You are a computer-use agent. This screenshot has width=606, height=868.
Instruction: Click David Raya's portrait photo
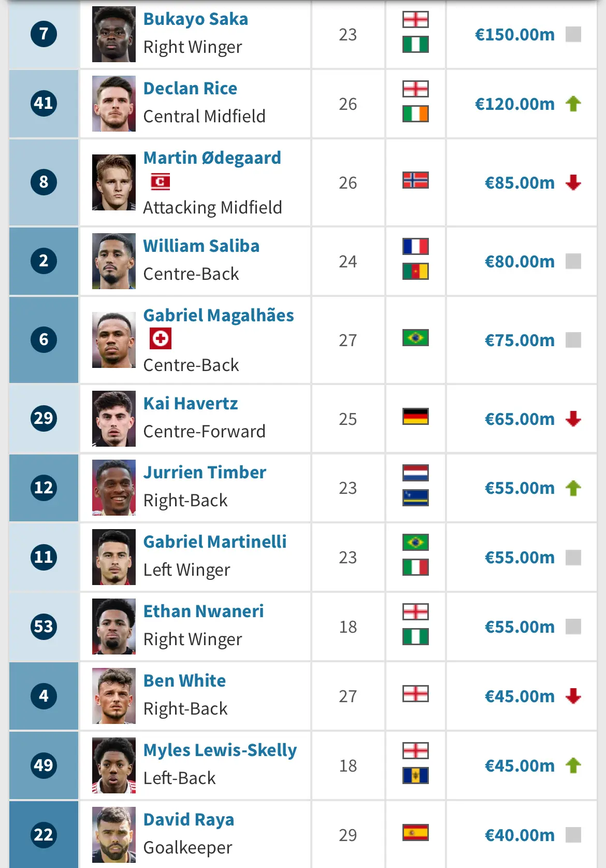tap(114, 835)
